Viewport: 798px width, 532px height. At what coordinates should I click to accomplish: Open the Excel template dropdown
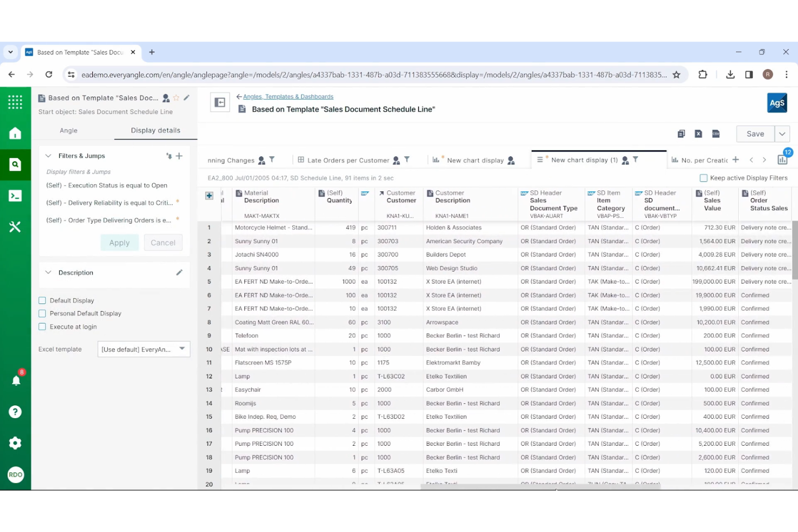tap(143, 349)
